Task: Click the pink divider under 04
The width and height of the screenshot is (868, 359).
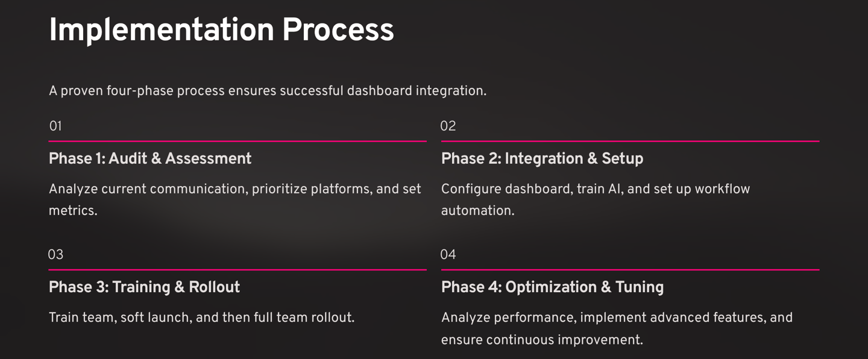Action: 630,269
